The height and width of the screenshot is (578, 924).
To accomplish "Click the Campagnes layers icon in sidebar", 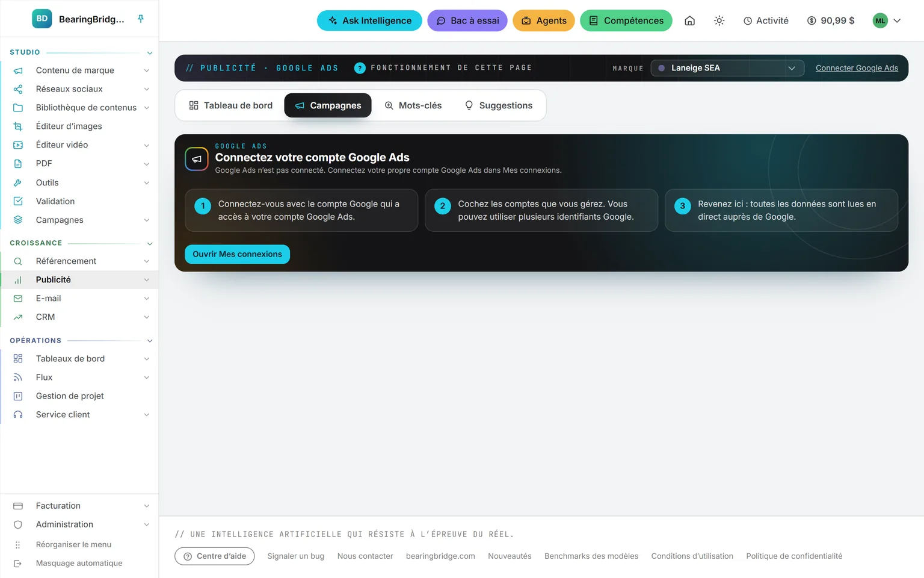I will 18,220.
